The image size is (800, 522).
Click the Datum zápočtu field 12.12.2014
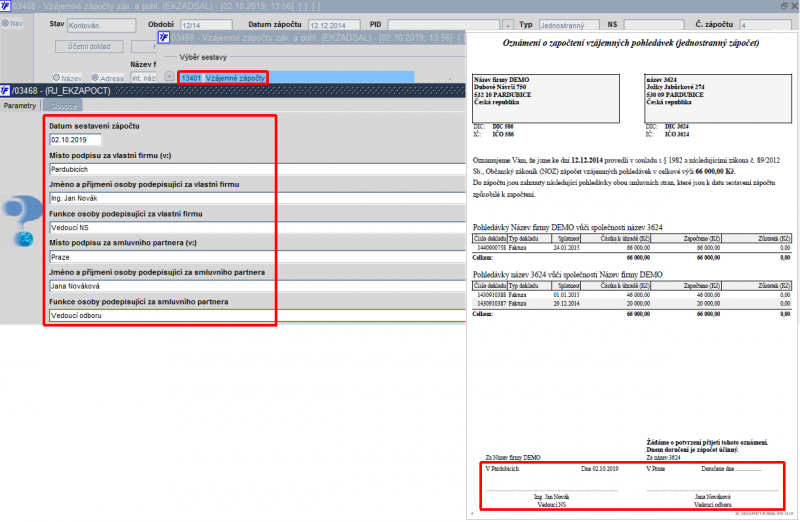[x=334, y=25]
